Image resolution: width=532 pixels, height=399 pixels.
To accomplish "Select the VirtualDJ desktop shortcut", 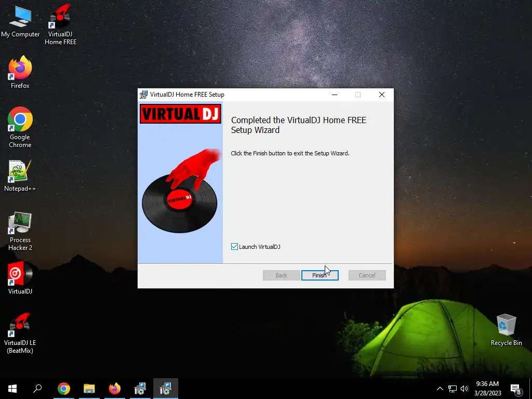I will (20, 277).
